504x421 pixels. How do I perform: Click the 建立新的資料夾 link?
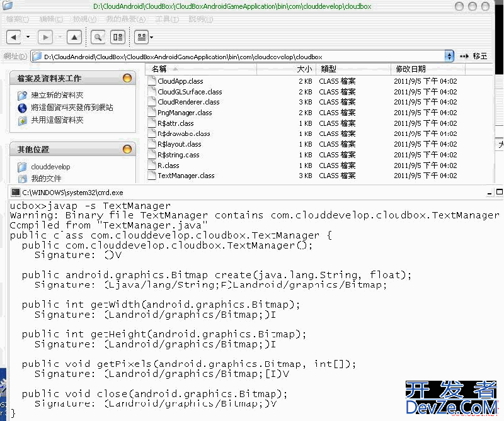[x=57, y=95]
